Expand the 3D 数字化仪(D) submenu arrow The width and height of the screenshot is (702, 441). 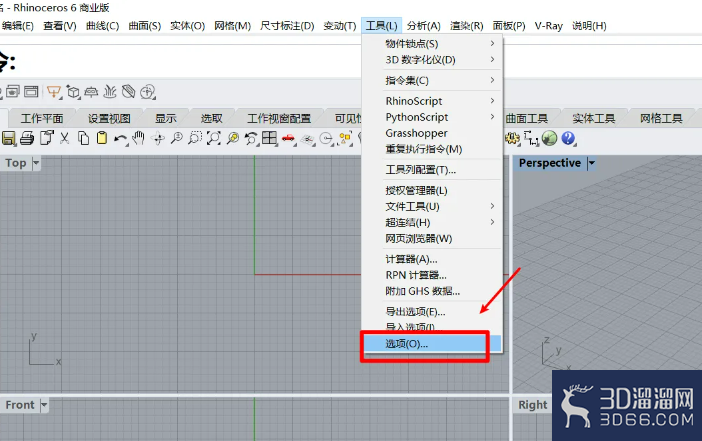pos(492,60)
